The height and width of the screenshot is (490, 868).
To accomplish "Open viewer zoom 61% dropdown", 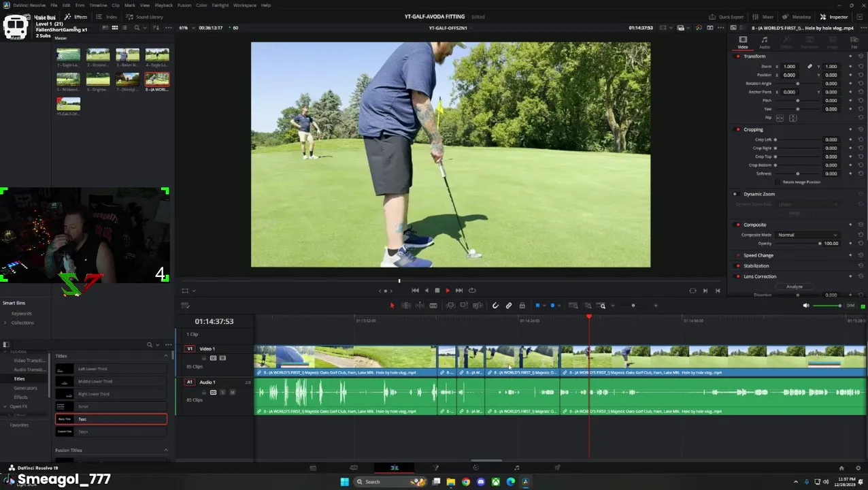I will pyautogui.click(x=186, y=28).
